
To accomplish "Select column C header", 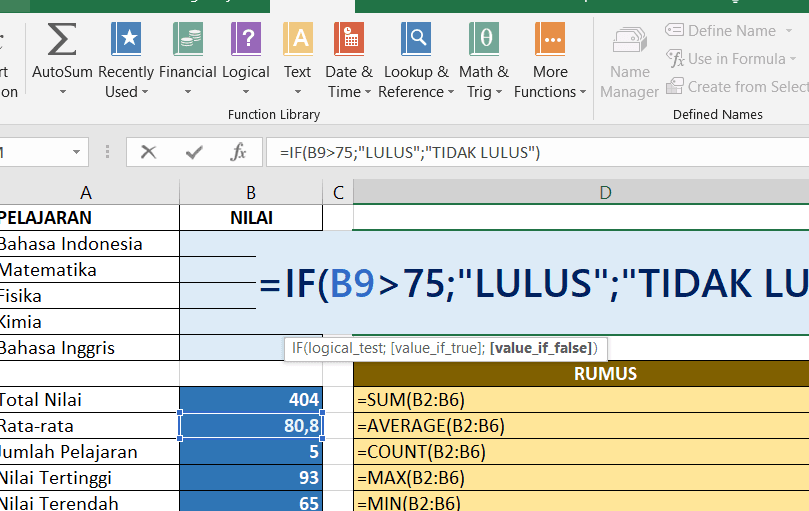I will coord(338,193).
